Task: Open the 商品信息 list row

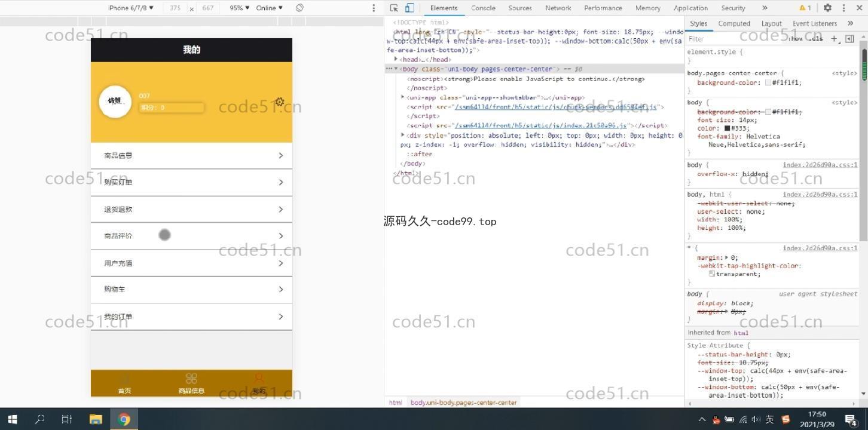Action: [191, 155]
